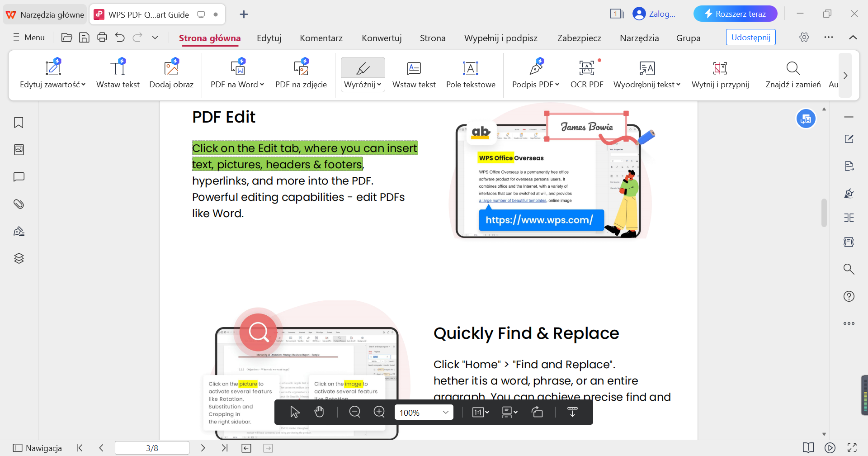Expand the Edytuj zawartość dropdown arrow

pos(84,85)
